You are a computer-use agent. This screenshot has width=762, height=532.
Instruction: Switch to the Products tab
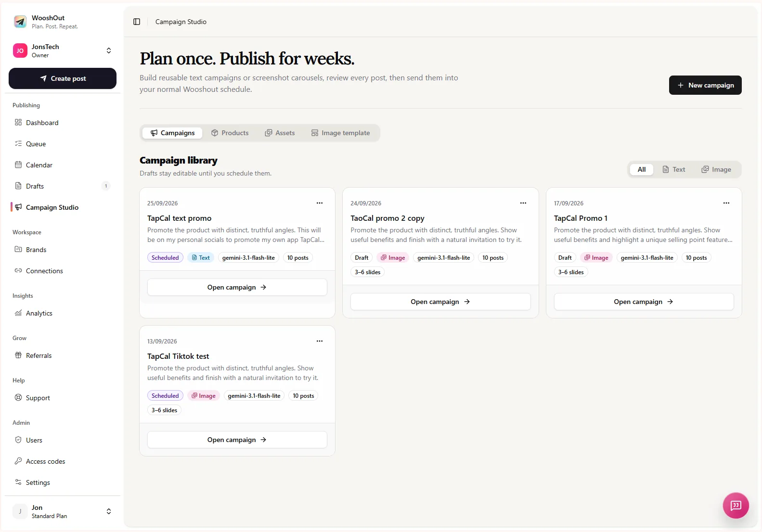(x=230, y=133)
